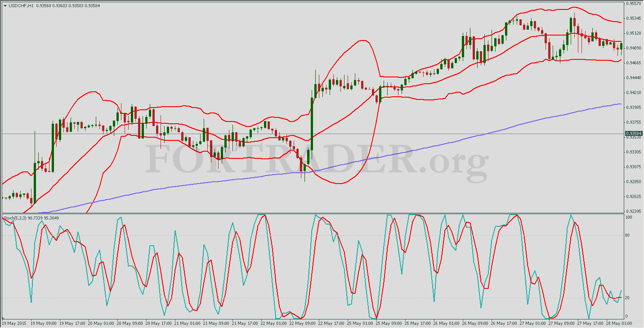Click the Stoch(5,3,3) indicator label
The width and height of the screenshot is (644, 328).
(15, 218)
